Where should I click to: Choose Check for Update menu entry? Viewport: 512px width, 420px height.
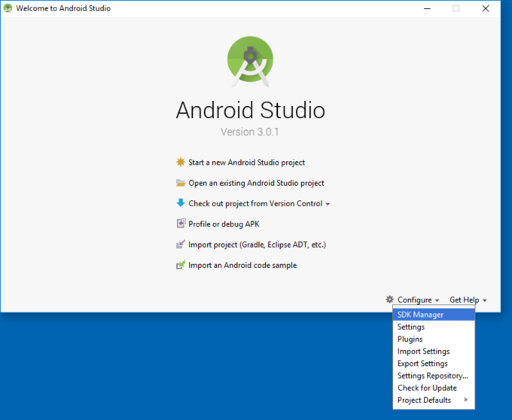[434, 388]
